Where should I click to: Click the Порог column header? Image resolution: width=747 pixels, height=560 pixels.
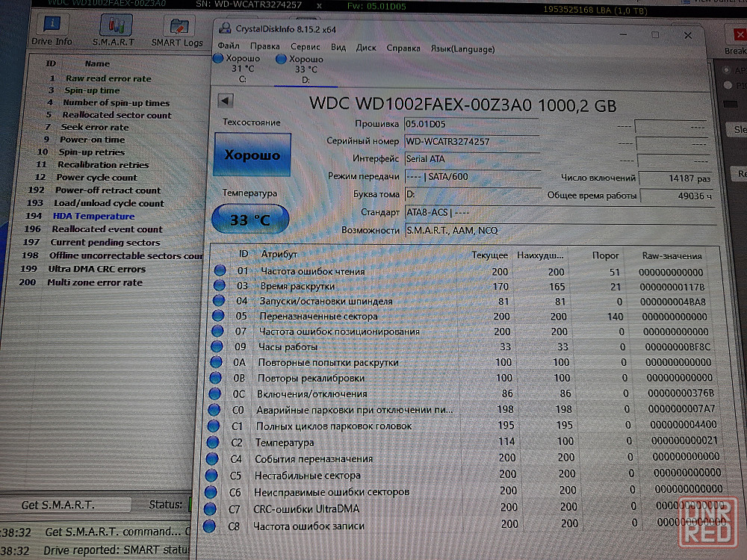605,255
